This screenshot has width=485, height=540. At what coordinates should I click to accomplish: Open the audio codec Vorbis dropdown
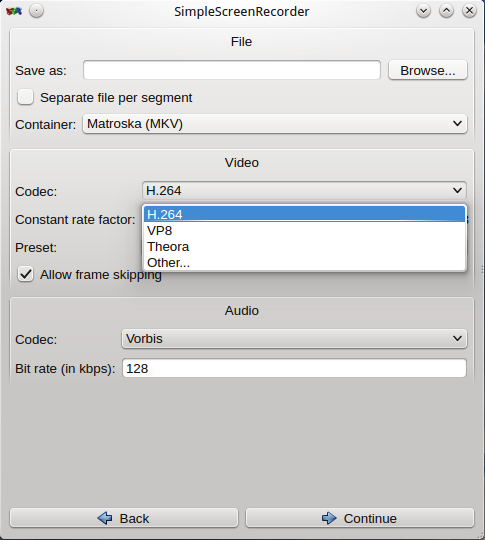point(294,339)
